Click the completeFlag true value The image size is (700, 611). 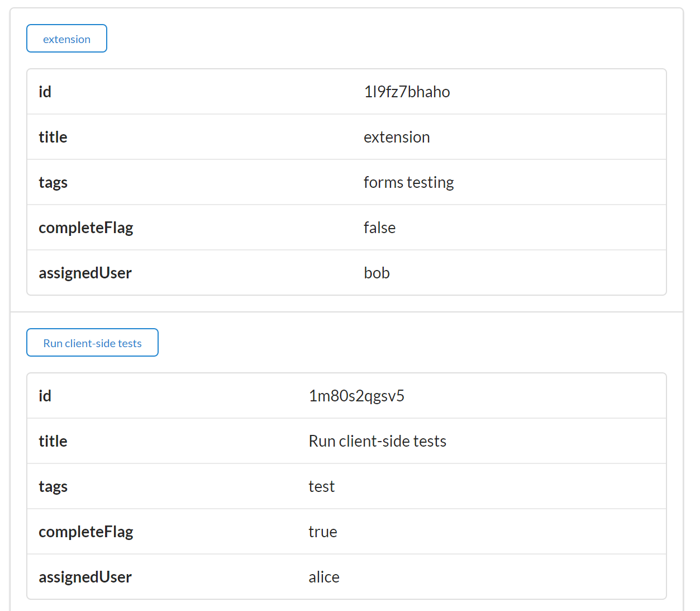pyautogui.click(x=322, y=532)
